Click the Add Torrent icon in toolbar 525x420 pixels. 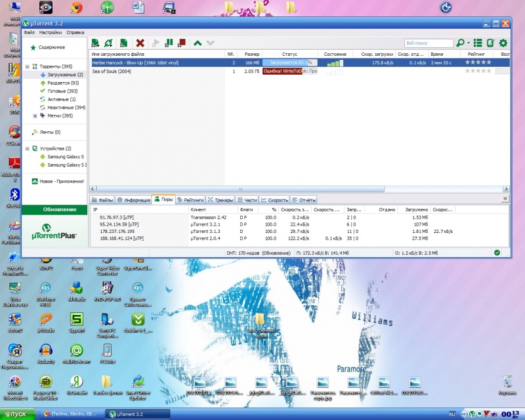96,43
